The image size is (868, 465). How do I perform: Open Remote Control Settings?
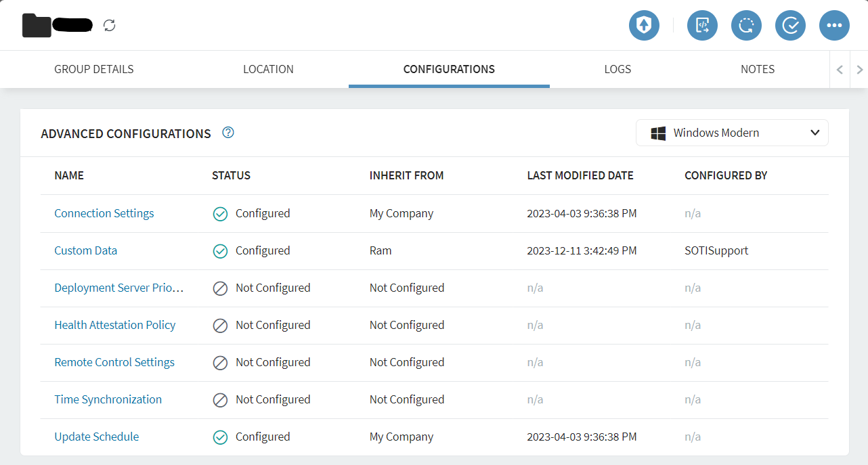click(x=114, y=362)
